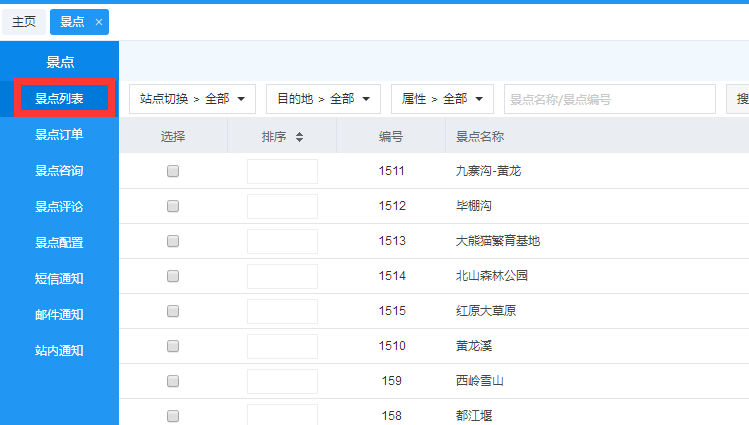749x425 pixels.
Task: Open 景点订单 in the sidebar
Action: coord(59,135)
